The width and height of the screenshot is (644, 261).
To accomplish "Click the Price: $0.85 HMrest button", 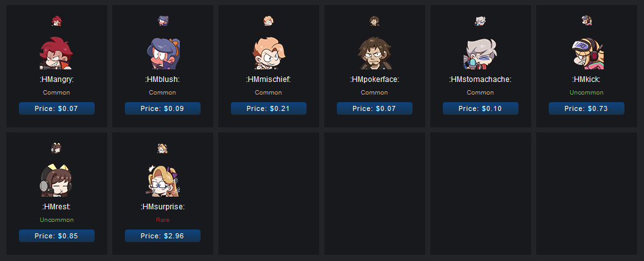I will point(57,236).
